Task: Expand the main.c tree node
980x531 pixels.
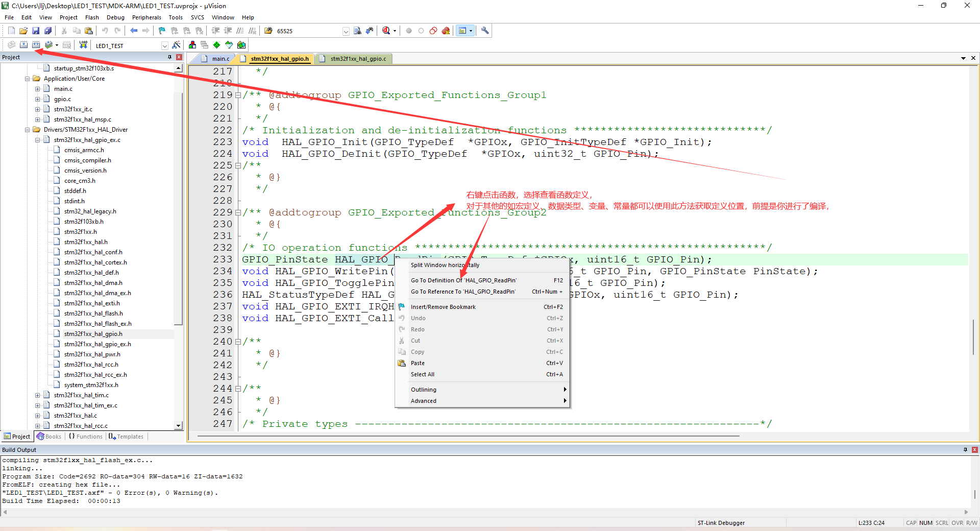Action: coord(38,89)
